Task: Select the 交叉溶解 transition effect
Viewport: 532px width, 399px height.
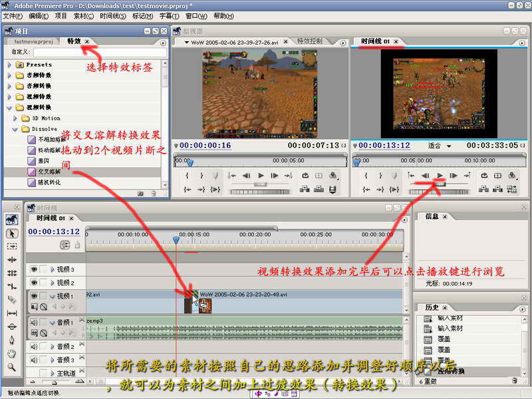Action: point(49,172)
